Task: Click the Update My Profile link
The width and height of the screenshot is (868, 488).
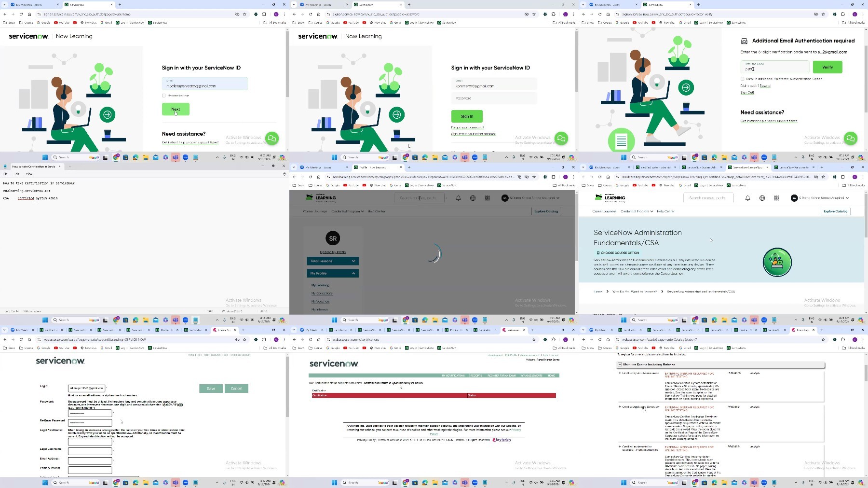Action: pyautogui.click(x=333, y=252)
